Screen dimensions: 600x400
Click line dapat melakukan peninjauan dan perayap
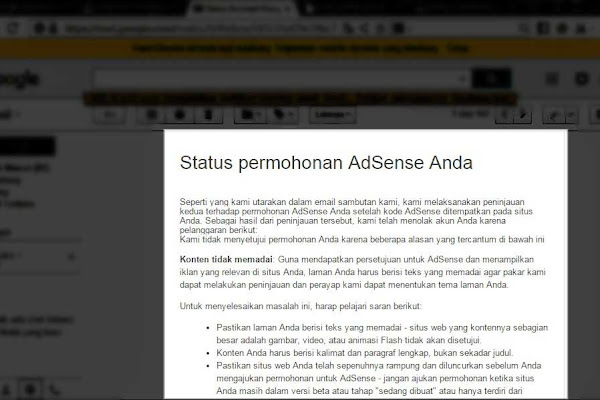pos(344,285)
